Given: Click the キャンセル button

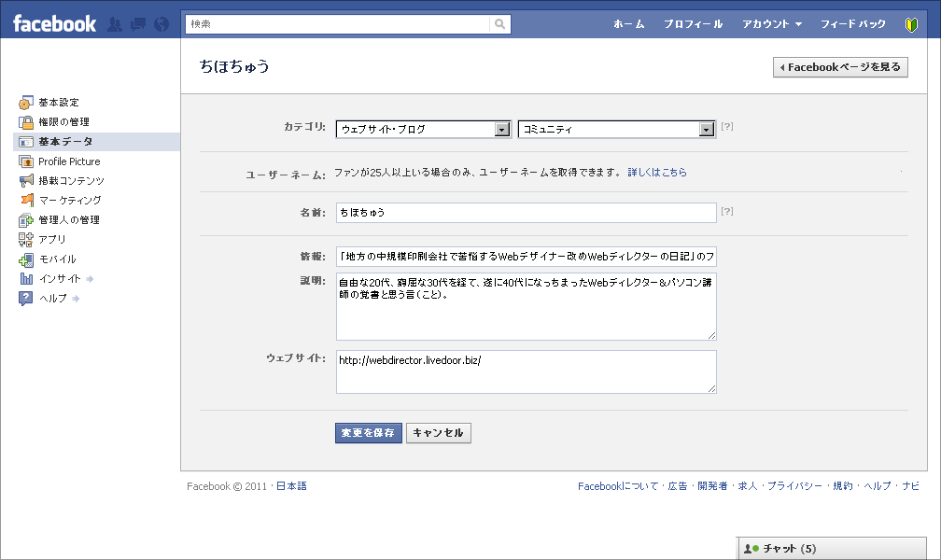Looking at the screenshot, I should [x=439, y=433].
